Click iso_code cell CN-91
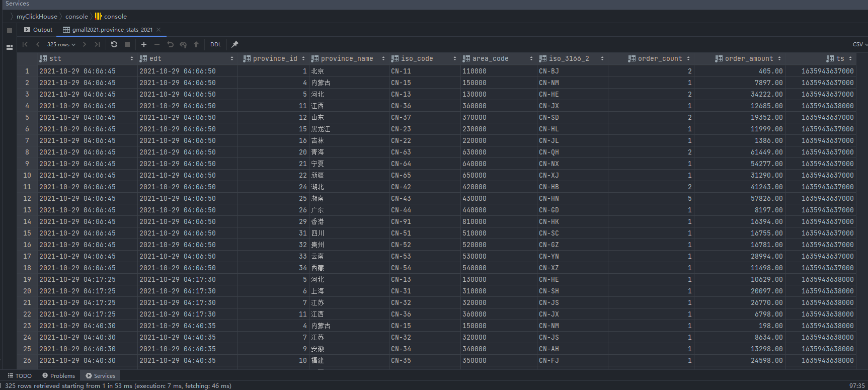 tap(424, 222)
